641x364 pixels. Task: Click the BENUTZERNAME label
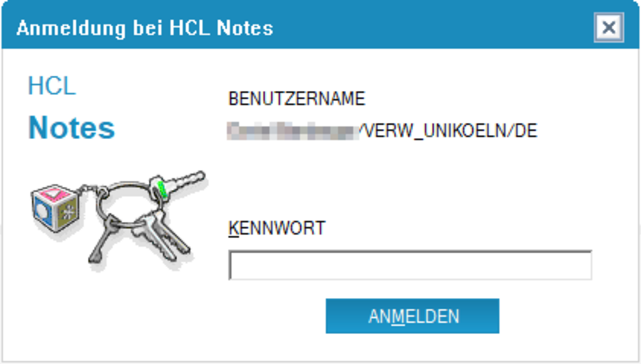tap(296, 99)
